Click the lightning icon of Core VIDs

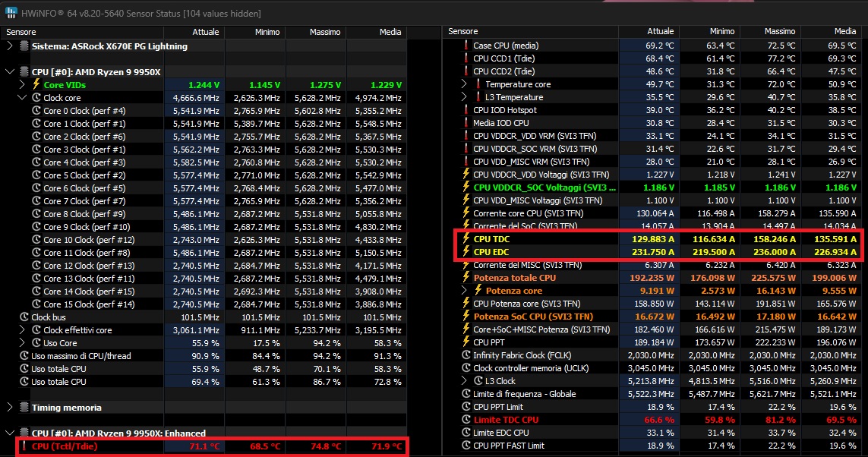36,85
